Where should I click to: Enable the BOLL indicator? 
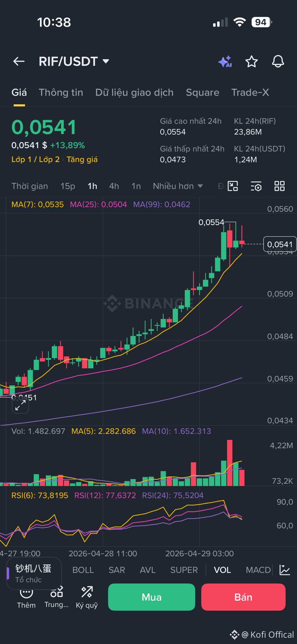pyautogui.click(x=83, y=570)
